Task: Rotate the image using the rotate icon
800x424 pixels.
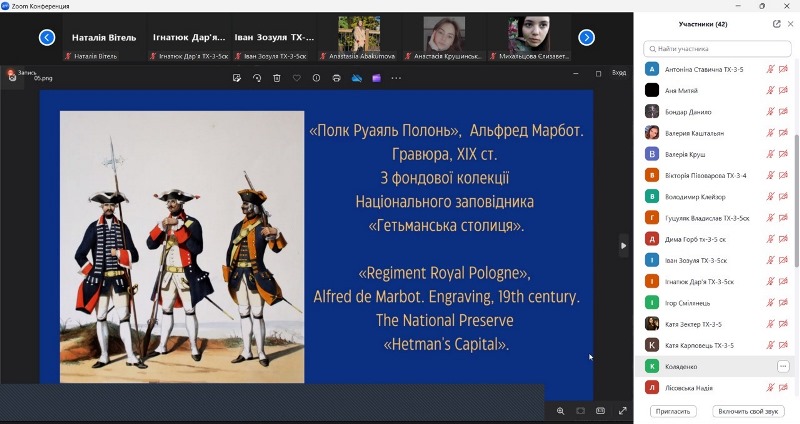Action: pyautogui.click(x=257, y=78)
